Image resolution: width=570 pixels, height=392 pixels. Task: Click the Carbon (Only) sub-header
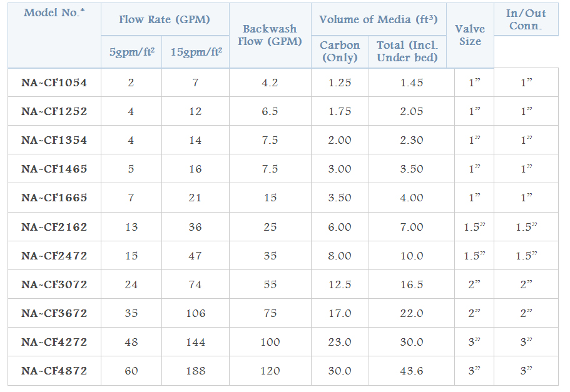340,51
